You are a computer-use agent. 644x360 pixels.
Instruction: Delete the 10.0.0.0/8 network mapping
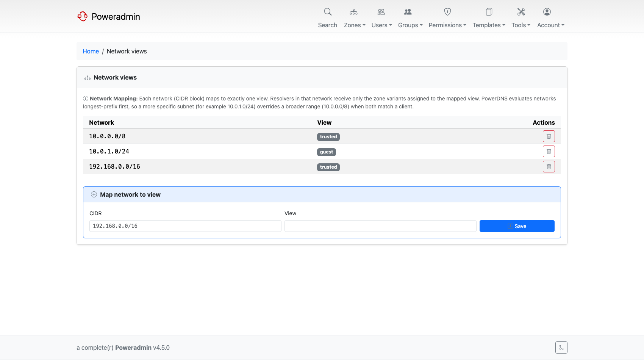tap(549, 136)
